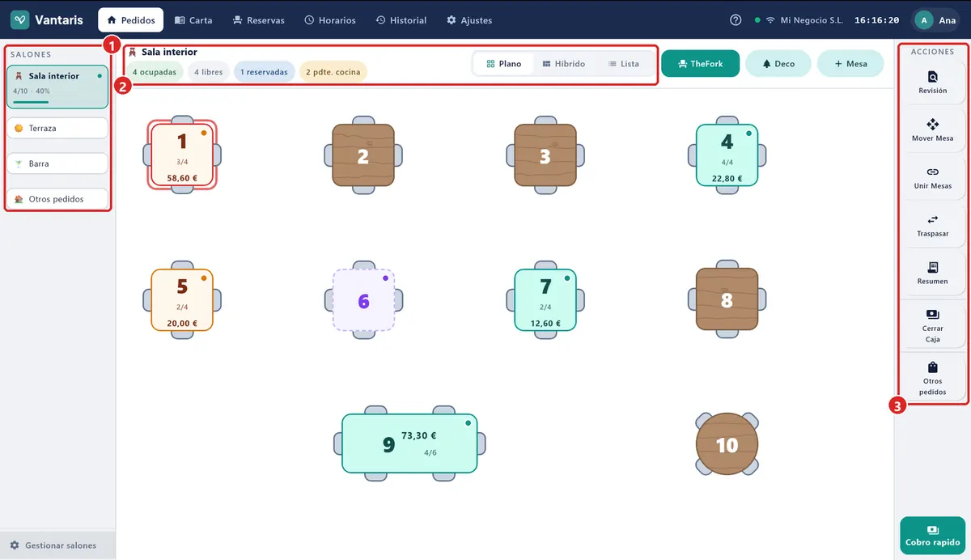Open the Revisión action
971x560 pixels.
932,83
